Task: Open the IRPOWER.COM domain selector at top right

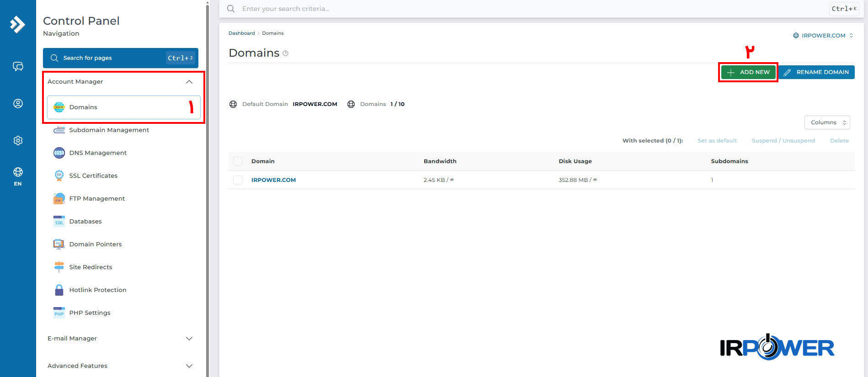Action: pyautogui.click(x=823, y=36)
